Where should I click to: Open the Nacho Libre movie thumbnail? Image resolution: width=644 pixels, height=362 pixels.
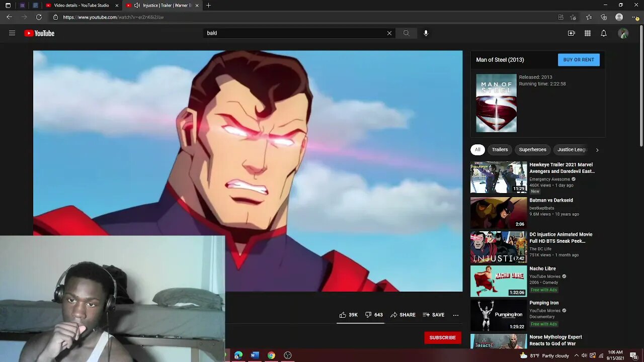(499, 281)
